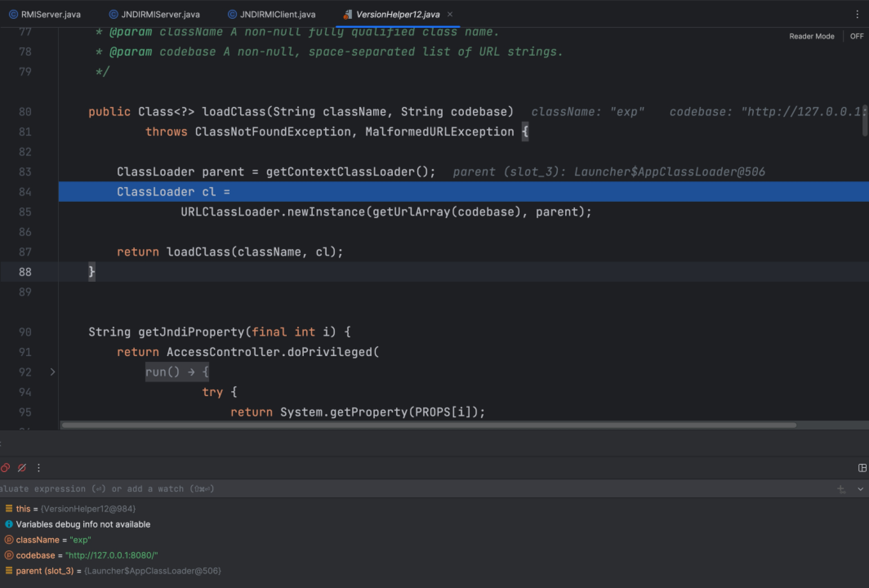The width and height of the screenshot is (869, 588).
Task: Toggle Mute Breakpoints icon
Action: click(x=22, y=468)
